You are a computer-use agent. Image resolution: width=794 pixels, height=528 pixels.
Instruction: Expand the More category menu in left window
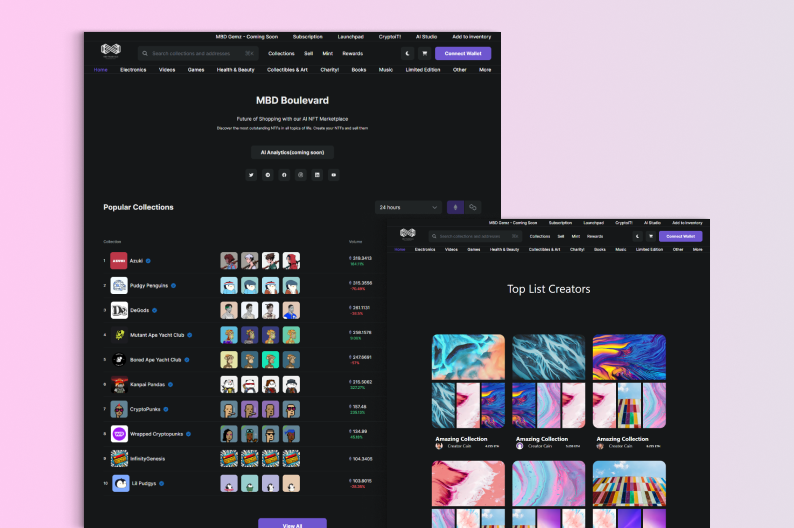(484, 70)
